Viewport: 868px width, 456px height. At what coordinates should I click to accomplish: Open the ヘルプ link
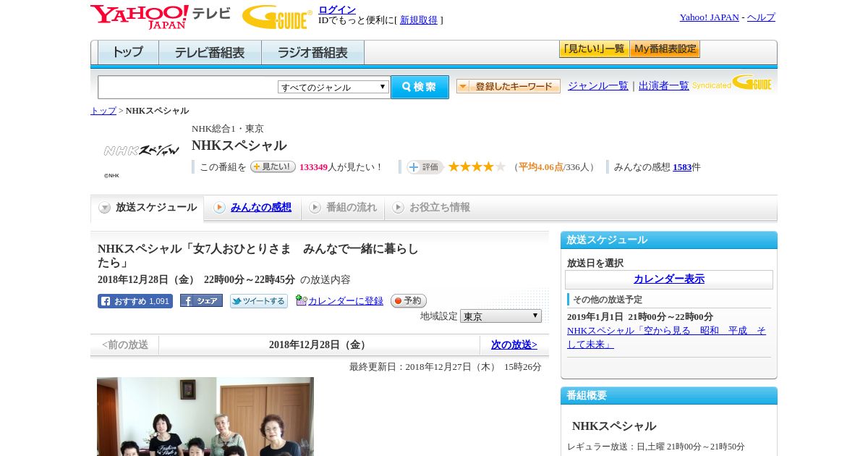click(761, 17)
